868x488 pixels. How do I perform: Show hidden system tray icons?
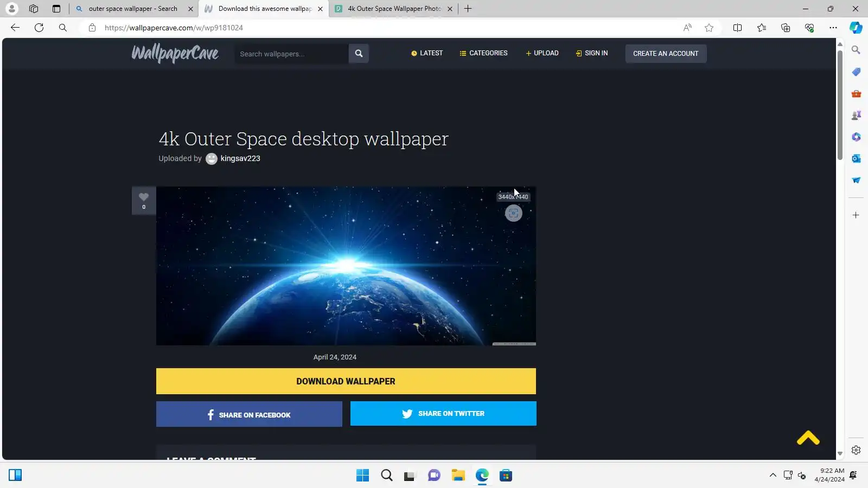[x=773, y=476]
